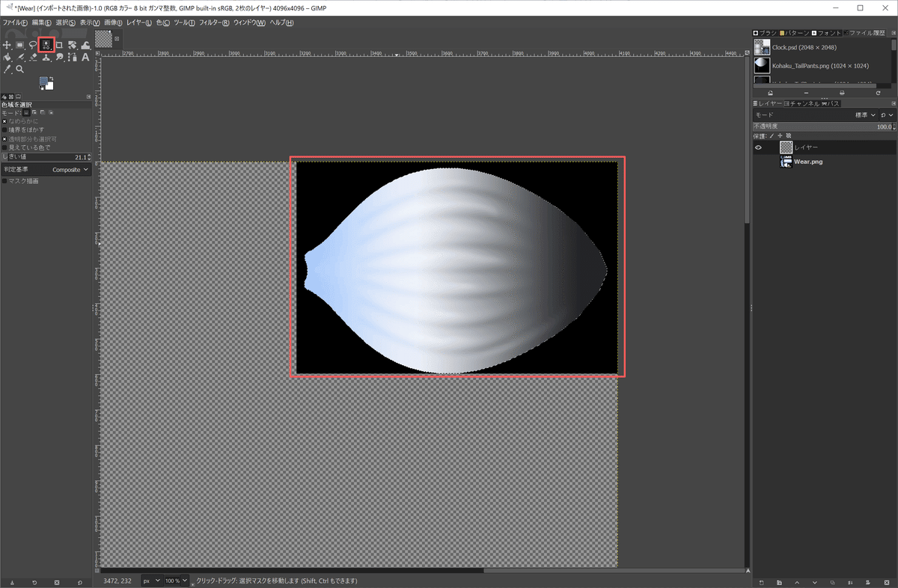
Task: Select the Zoom magnifier tool
Action: [x=20, y=69]
